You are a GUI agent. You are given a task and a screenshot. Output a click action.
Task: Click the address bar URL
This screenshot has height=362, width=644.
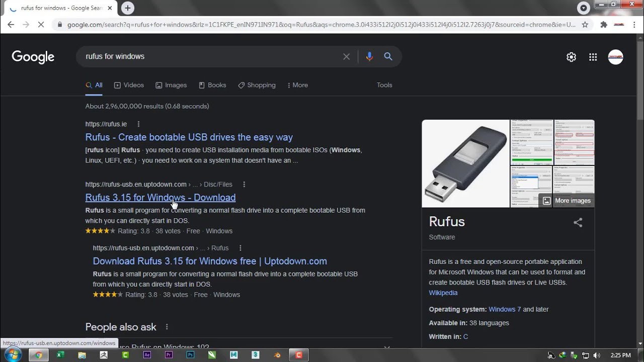[321, 24]
